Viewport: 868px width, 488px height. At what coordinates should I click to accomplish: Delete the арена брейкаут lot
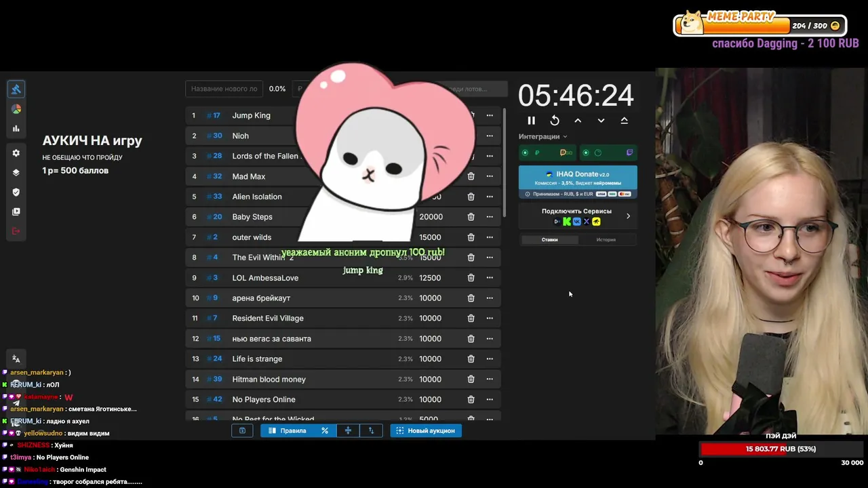click(x=471, y=298)
